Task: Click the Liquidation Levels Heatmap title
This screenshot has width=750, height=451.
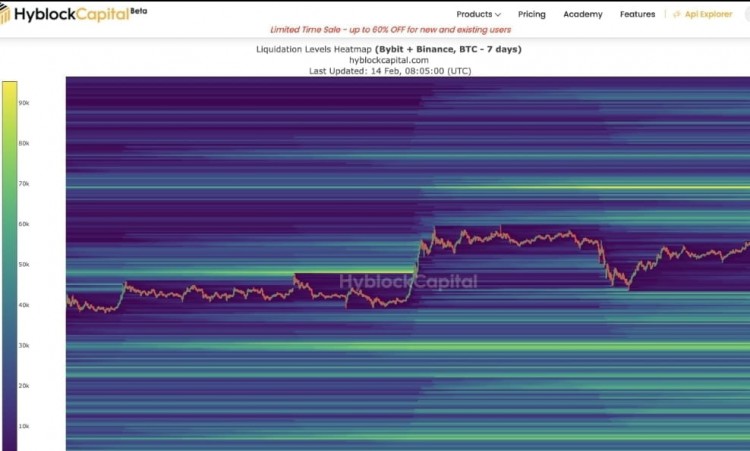Action: 389,49
